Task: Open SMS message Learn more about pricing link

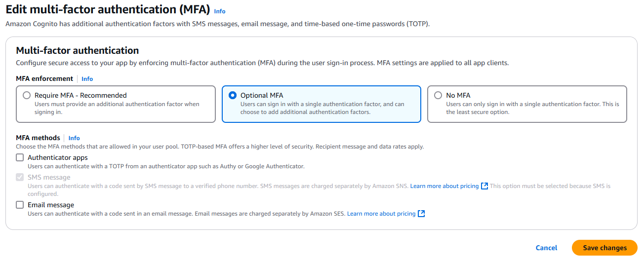Action: [444, 186]
